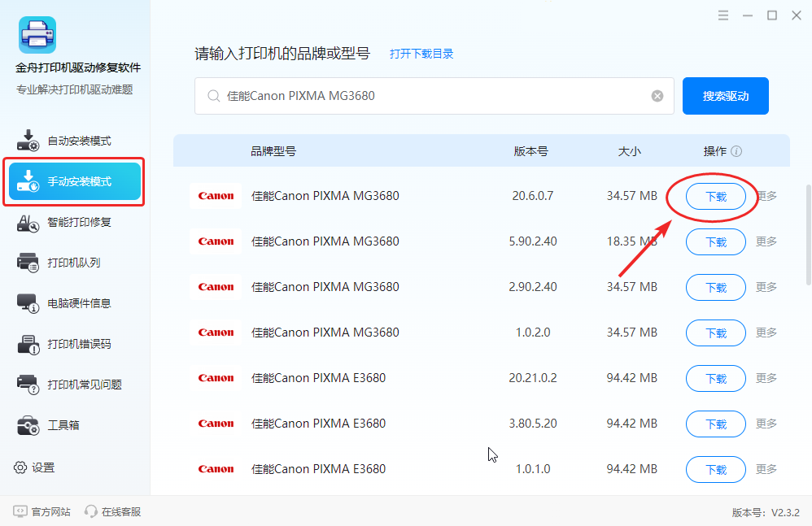The height and width of the screenshot is (526, 812).
Task: Open 打印机错误码 page
Action: click(75, 344)
